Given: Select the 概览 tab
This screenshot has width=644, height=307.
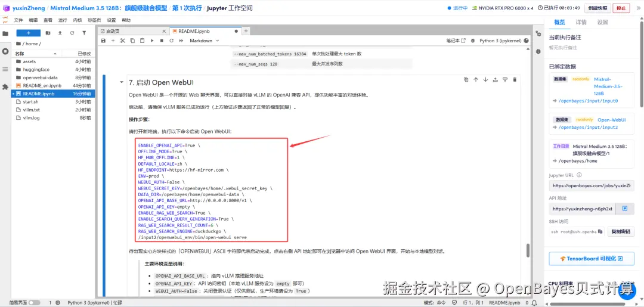Looking at the screenshot, I should click(x=560, y=22).
